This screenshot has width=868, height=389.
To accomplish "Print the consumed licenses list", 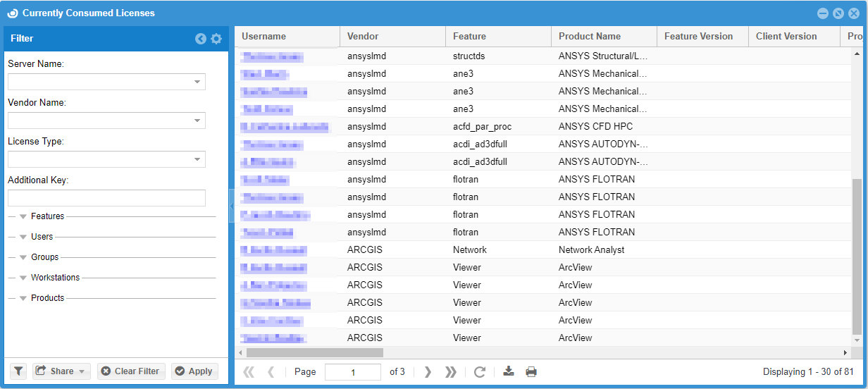I will tap(531, 372).
